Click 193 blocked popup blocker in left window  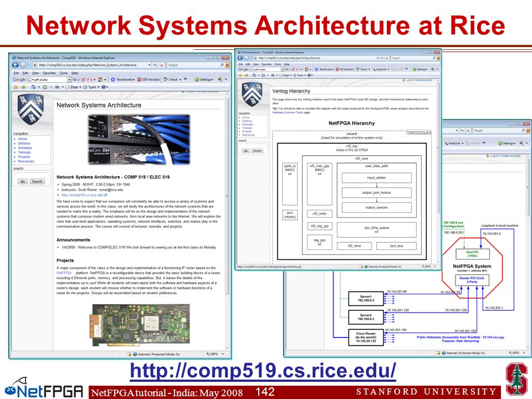point(149,79)
